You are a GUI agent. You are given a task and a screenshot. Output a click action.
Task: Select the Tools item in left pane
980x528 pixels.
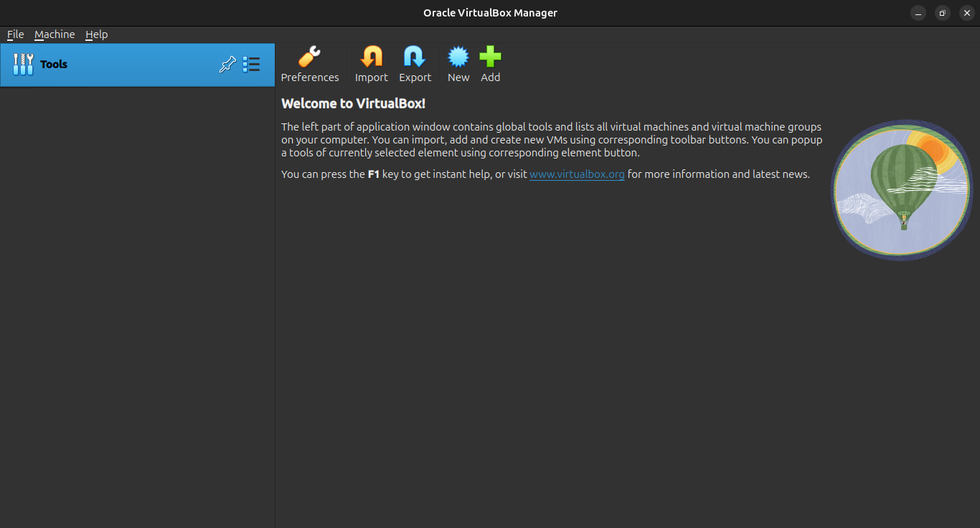coord(137,65)
